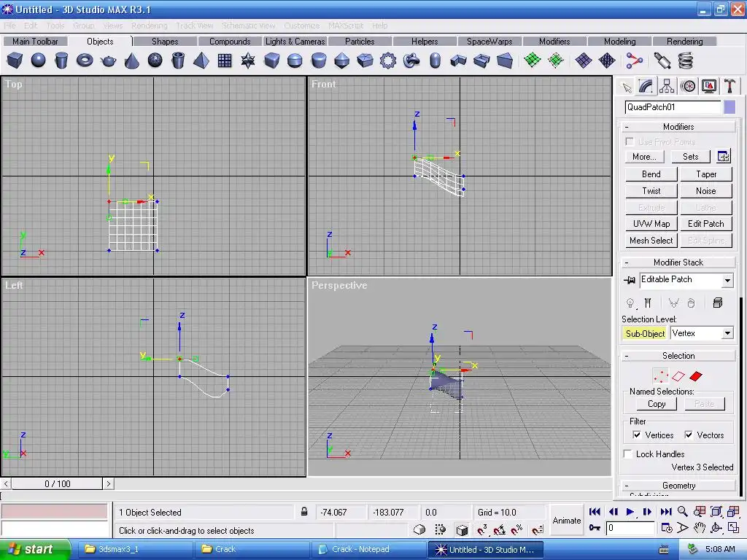747x560 pixels.
Task: Open the Display command panel tab
Action: (709, 87)
